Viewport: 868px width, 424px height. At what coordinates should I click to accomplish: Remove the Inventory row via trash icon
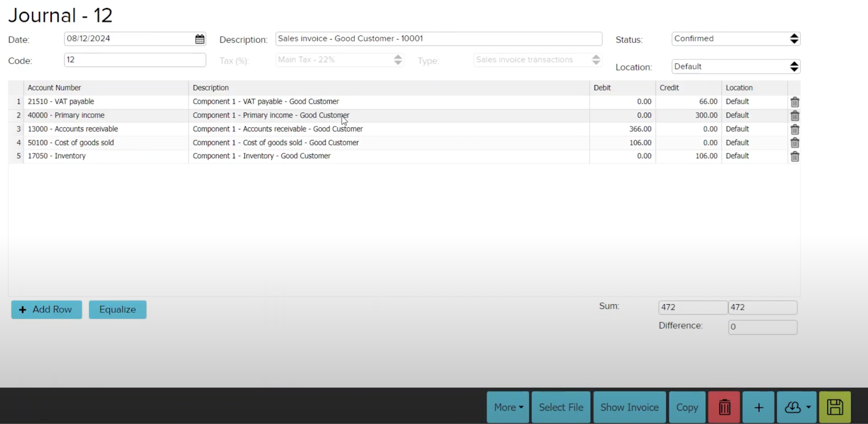tap(794, 156)
